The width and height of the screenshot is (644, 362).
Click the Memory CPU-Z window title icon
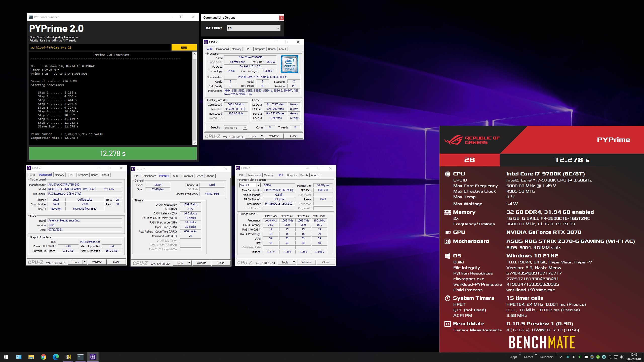coord(133,169)
